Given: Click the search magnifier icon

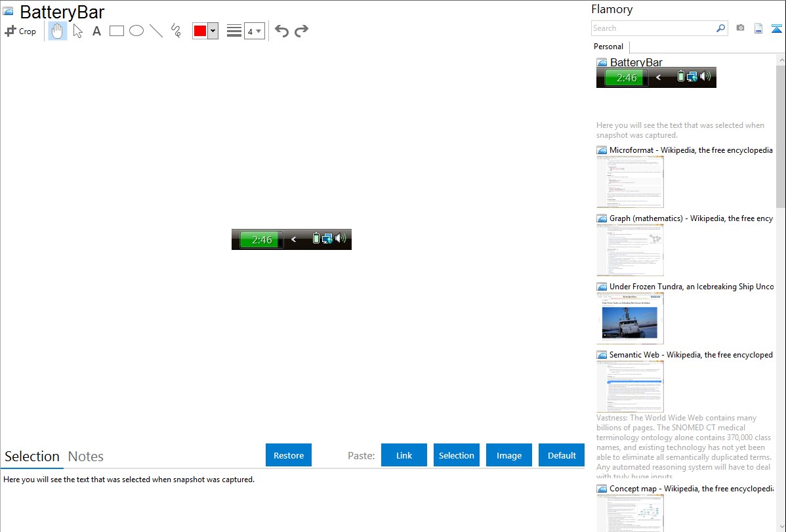Looking at the screenshot, I should coord(721,28).
